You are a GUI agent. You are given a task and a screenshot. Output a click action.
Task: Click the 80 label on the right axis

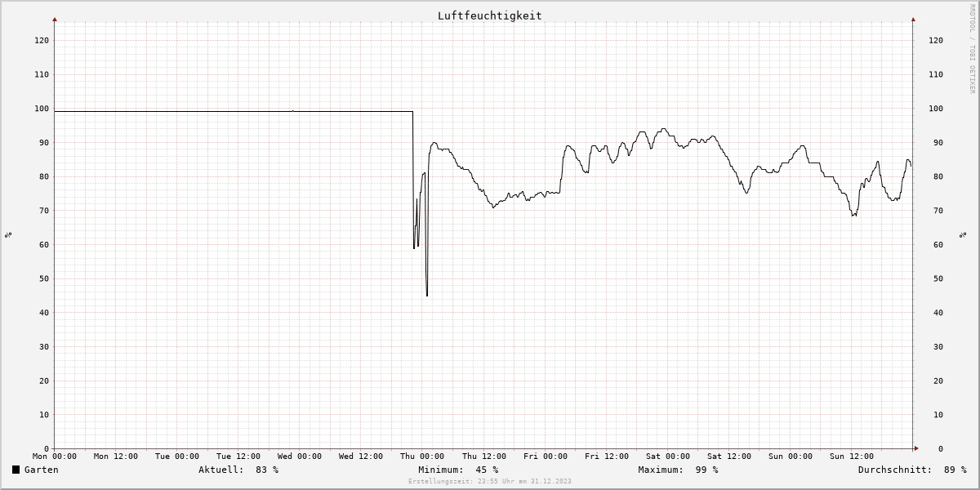pos(938,176)
